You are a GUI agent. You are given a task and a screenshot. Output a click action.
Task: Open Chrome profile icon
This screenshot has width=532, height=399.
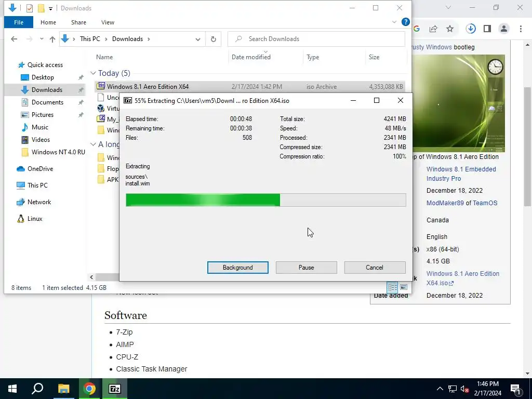(504, 29)
